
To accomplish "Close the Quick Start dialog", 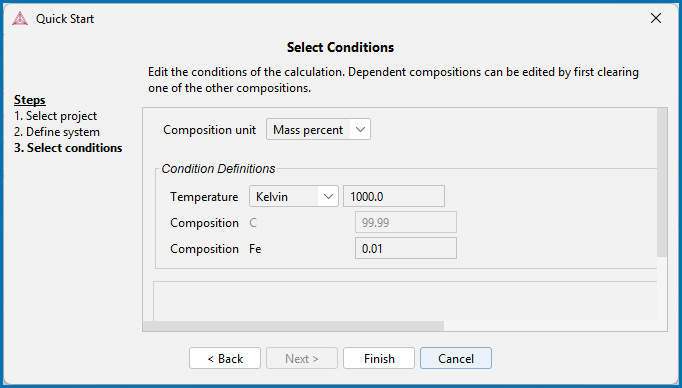I will click(655, 18).
